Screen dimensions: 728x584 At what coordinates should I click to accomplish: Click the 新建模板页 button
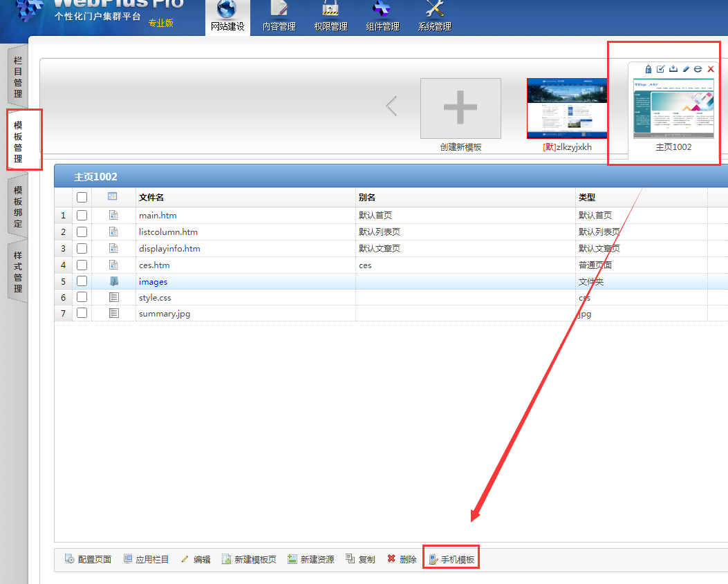pyautogui.click(x=249, y=559)
